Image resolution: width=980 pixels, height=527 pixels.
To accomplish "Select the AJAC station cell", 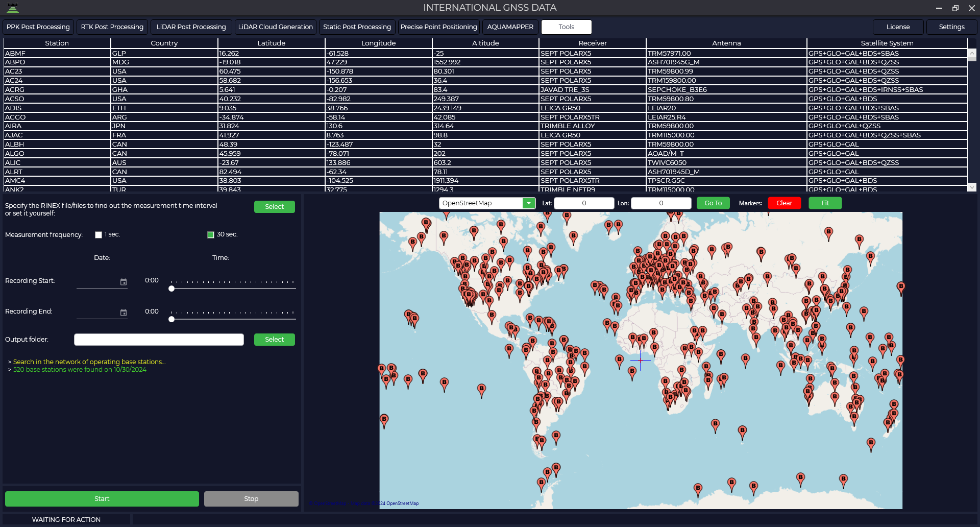I will [x=57, y=135].
